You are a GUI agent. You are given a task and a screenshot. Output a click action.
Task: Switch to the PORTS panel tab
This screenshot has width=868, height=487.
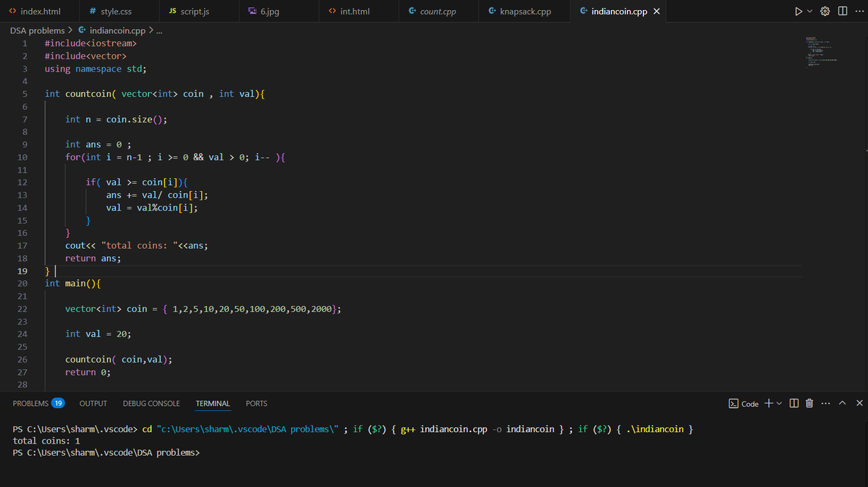tap(257, 403)
